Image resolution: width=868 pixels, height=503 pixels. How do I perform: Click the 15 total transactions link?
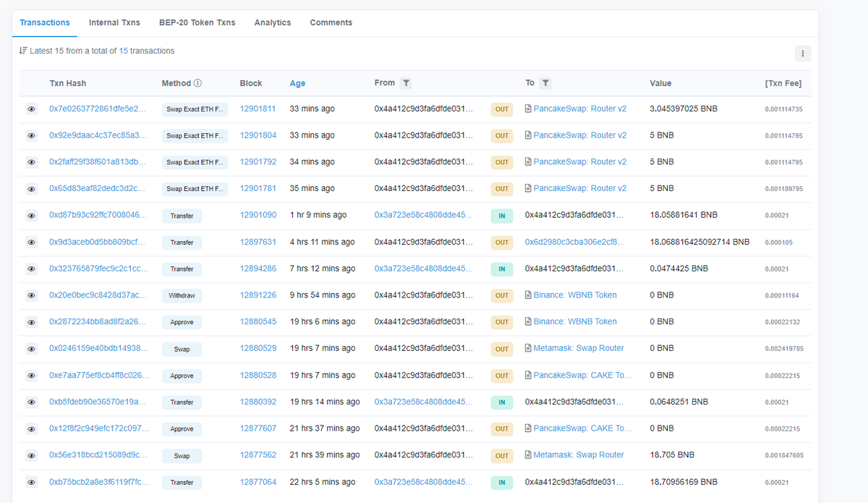pos(124,51)
